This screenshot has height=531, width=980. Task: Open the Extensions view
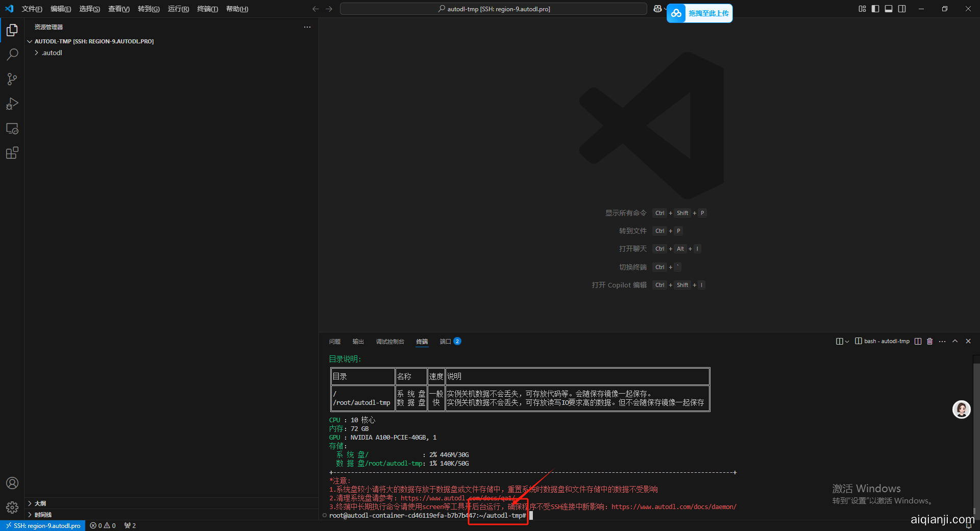[12, 153]
